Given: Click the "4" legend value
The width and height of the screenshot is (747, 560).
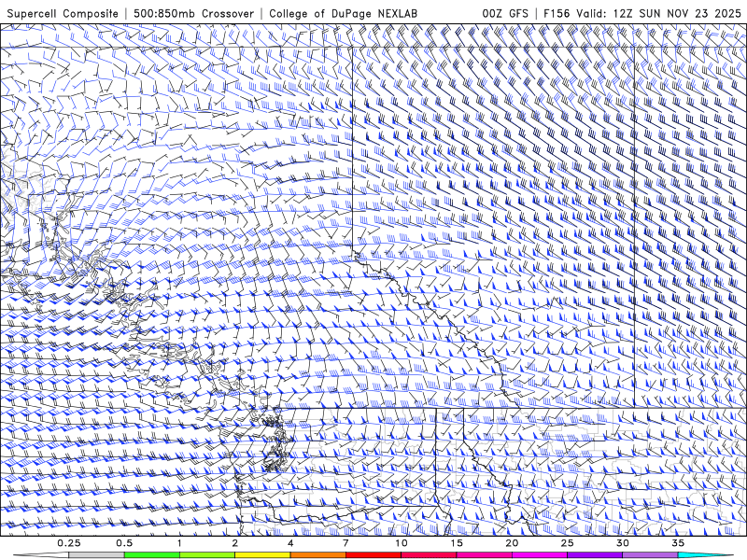Looking at the screenshot, I should (x=290, y=543).
